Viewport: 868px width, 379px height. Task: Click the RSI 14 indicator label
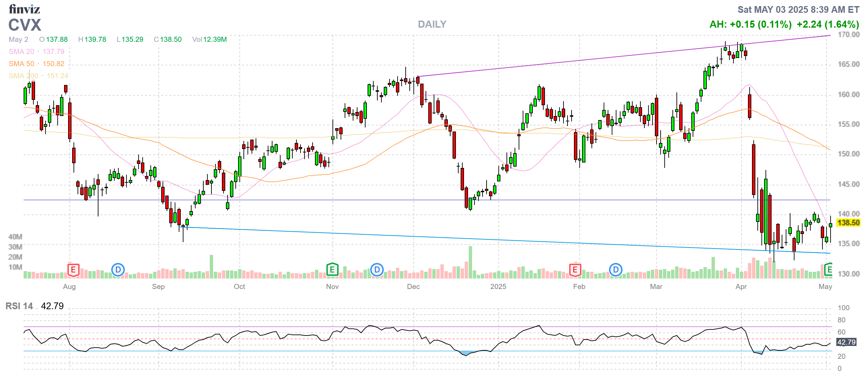point(19,306)
